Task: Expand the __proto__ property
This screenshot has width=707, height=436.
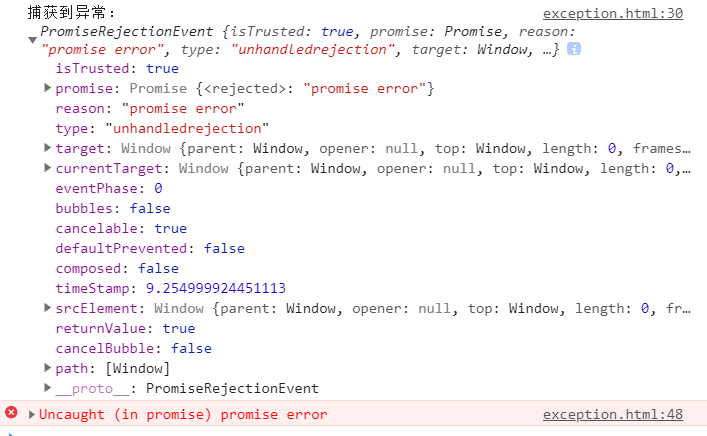Action: pos(47,387)
